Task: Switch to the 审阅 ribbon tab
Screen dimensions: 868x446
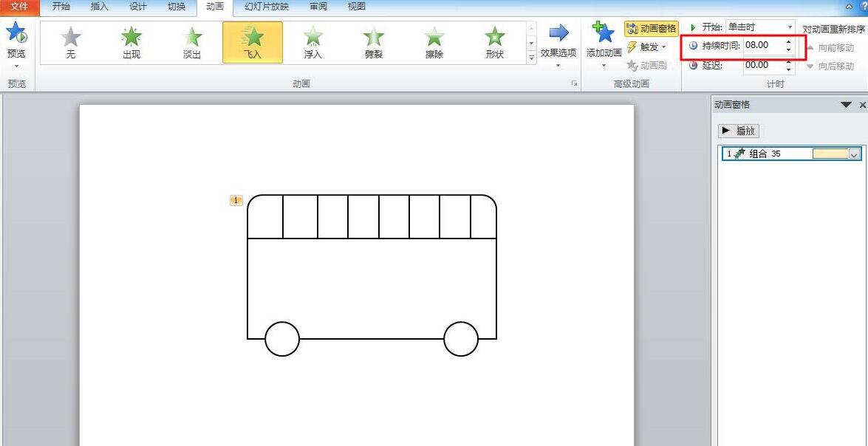Action: (x=318, y=7)
